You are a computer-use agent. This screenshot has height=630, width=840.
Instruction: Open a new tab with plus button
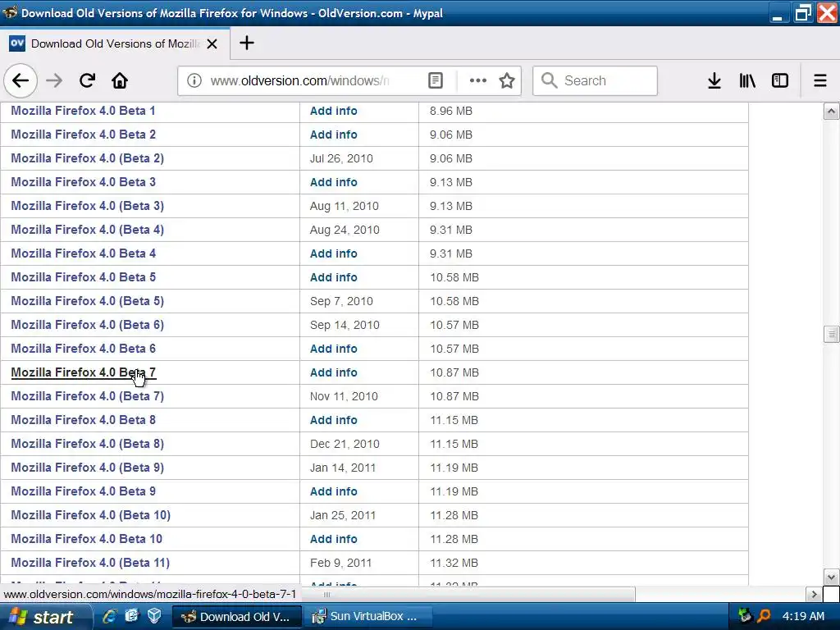click(x=246, y=43)
